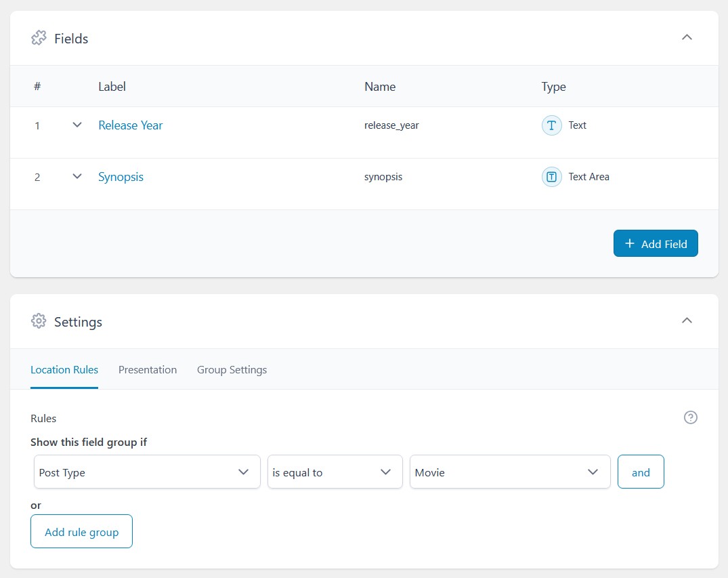The width and height of the screenshot is (728, 578).
Task: Click the Text Area icon beside Synopsis
Action: (x=551, y=177)
